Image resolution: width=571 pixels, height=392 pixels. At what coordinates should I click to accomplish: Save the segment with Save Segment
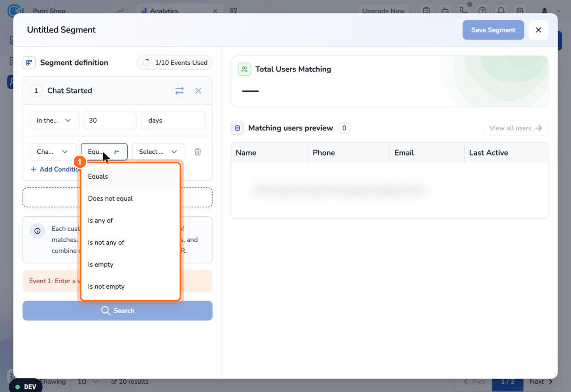tap(493, 30)
